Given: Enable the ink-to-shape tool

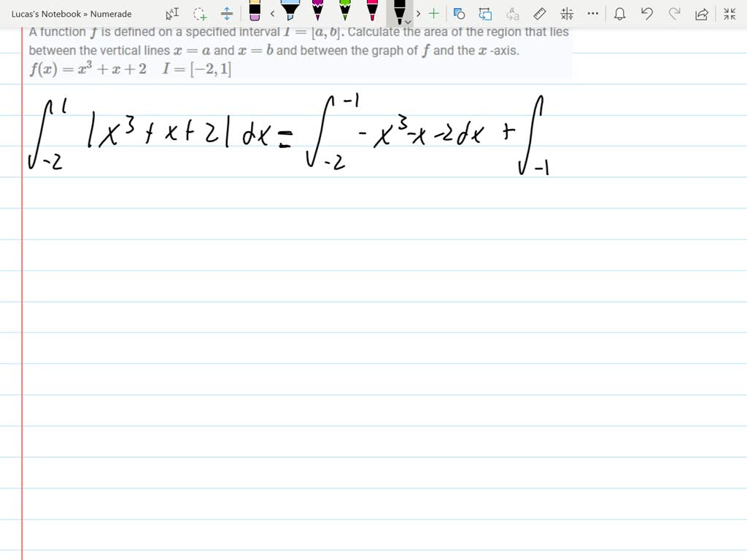Looking at the screenshot, I should point(460,13).
